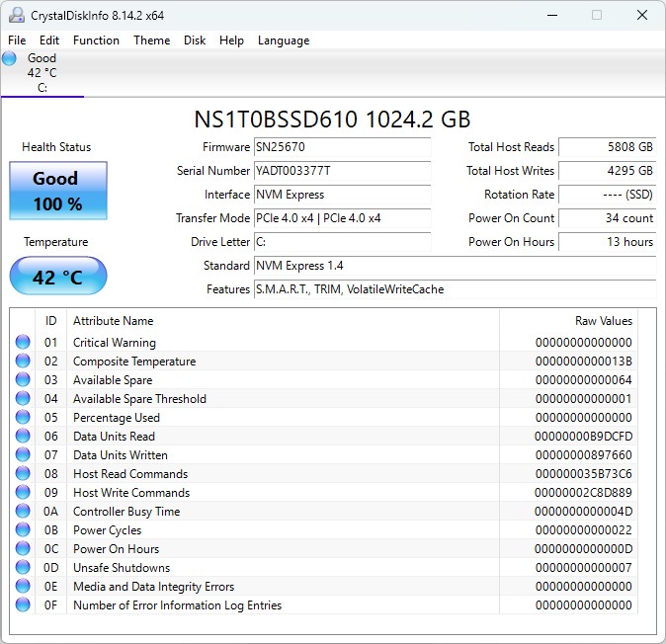The width and height of the screenshot is (666, 644).
Task: Click the blue orb for Power Cycles
Action: coord(23,530)
